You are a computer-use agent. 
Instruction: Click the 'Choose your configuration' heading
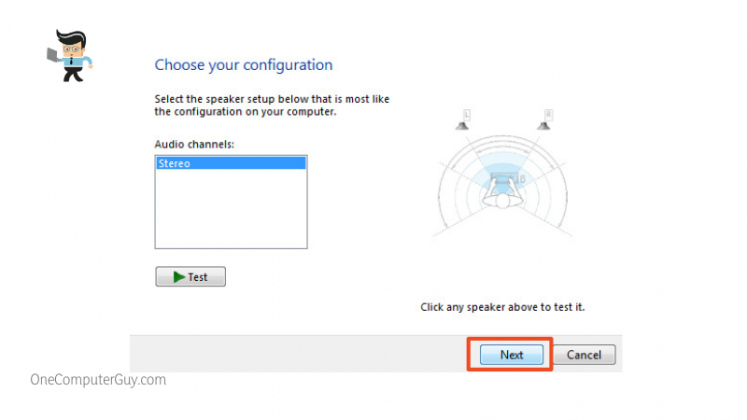pos(243,65)
